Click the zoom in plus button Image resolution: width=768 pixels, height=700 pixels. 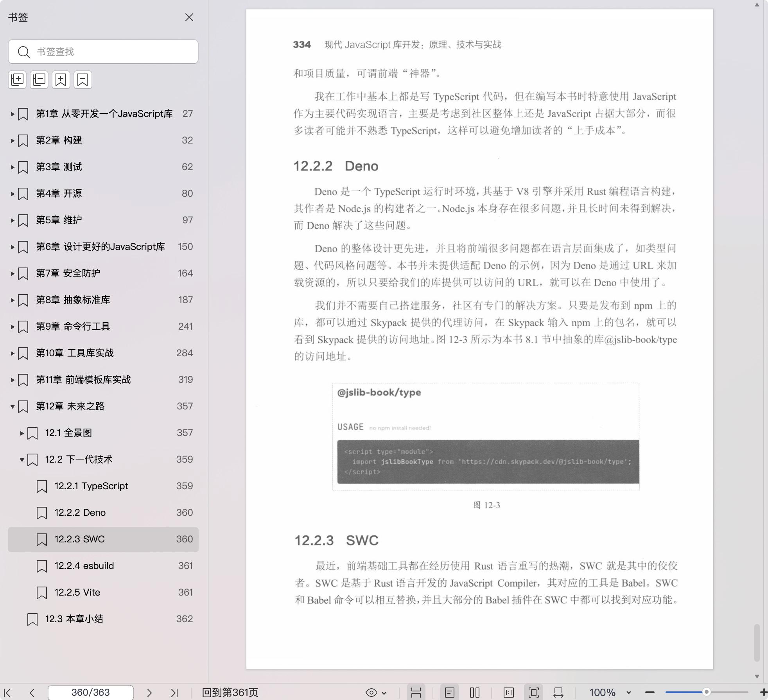click(x=763, y=693)
